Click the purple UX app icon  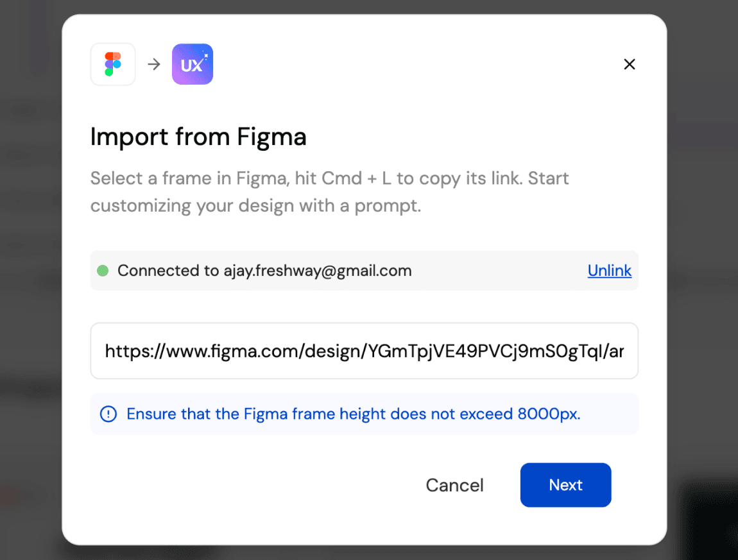[192, 64]
